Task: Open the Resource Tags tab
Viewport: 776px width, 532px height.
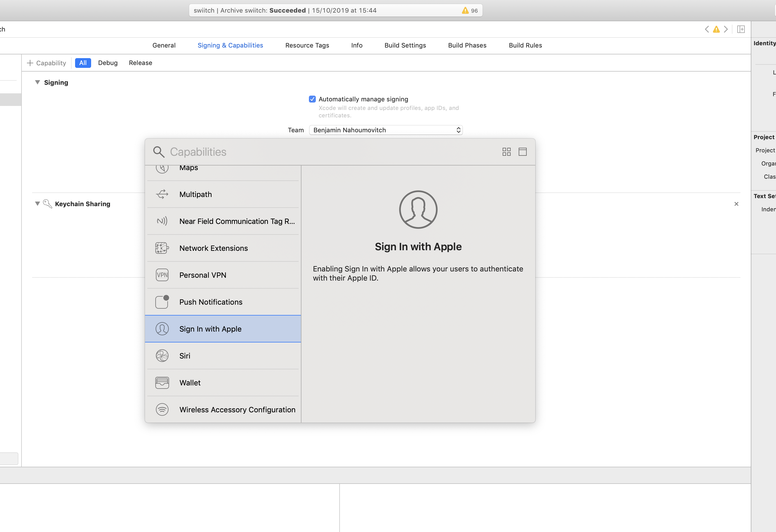Action: point(307,45)
